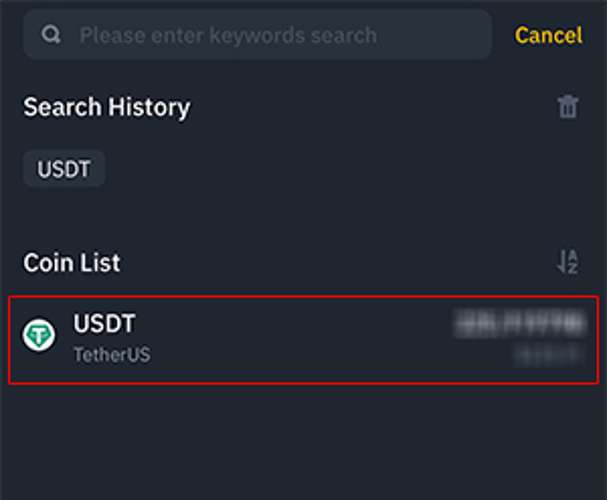
Task: Click the bold USDT coin name
Action: [104, 324]
